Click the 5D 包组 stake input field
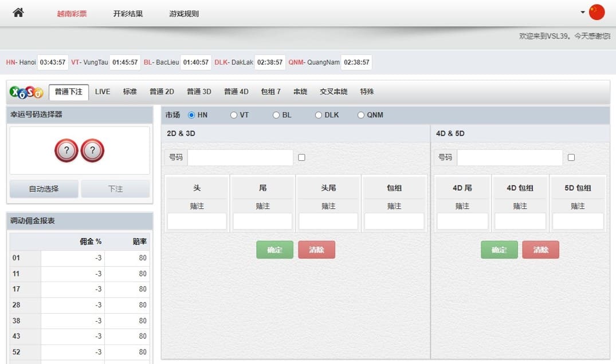Screen dimensions: 616x364 578,221
